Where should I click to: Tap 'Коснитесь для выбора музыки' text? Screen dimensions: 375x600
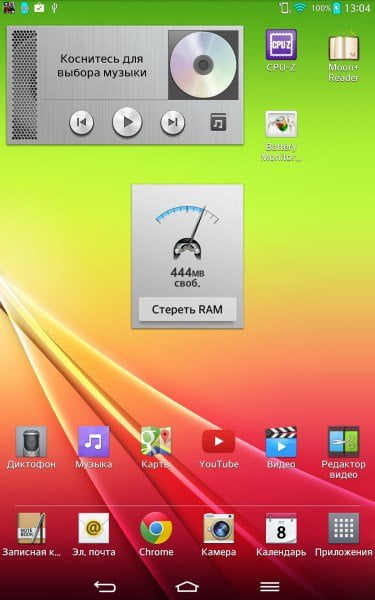pos(102,65)
